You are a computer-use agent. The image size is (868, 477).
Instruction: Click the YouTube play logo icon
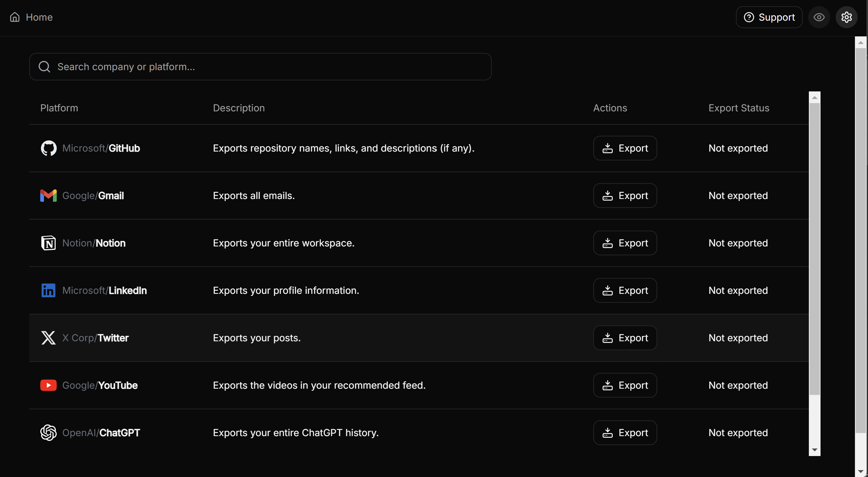pyautogui.click(x=48, y=385)
